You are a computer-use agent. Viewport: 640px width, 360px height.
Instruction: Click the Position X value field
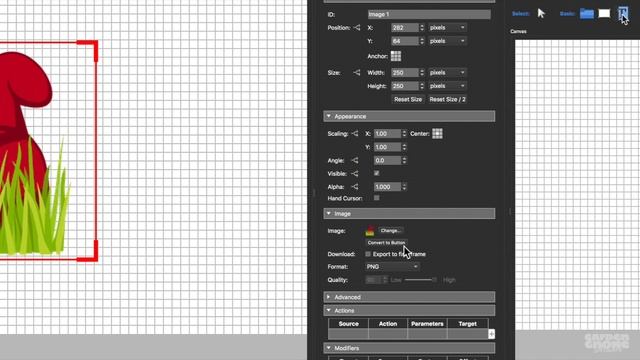tap(405, 28)
